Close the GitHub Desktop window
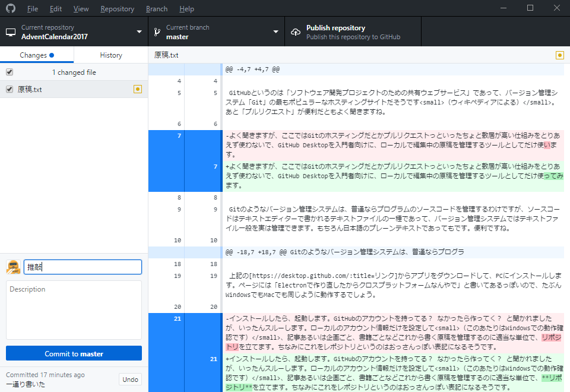Image resolution: width=570 pixels, height=392 pixels. 556,8
